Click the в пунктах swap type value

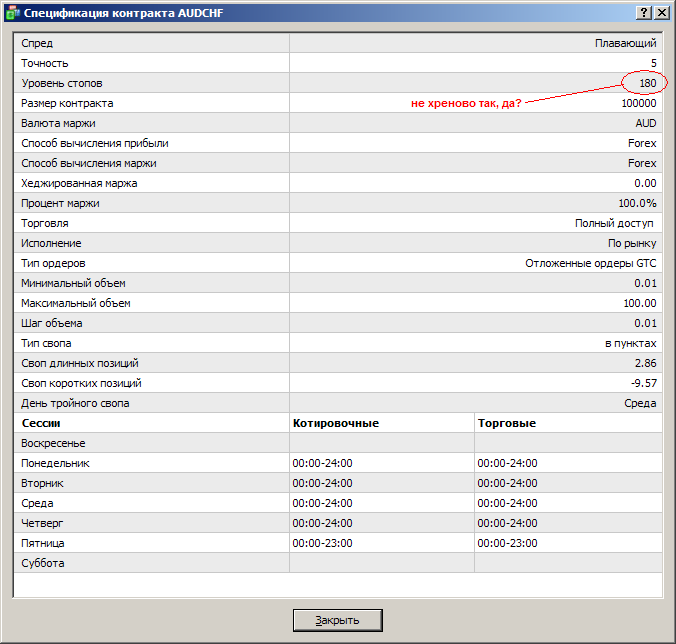[631, 344]
